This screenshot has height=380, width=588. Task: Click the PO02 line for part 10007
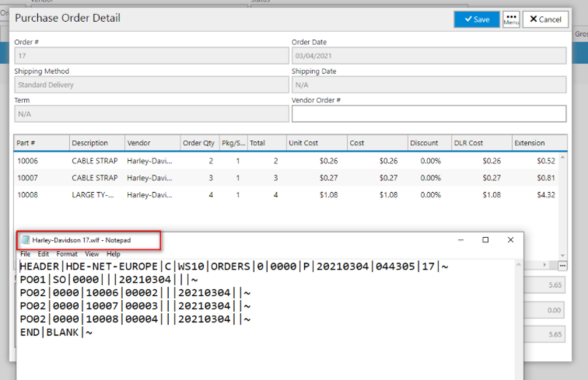[x=135, y=306]
